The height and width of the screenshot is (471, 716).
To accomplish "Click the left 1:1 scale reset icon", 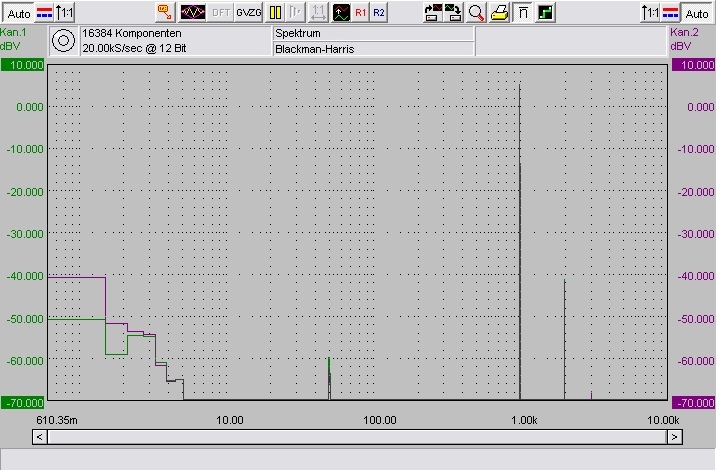I will 65,13.
